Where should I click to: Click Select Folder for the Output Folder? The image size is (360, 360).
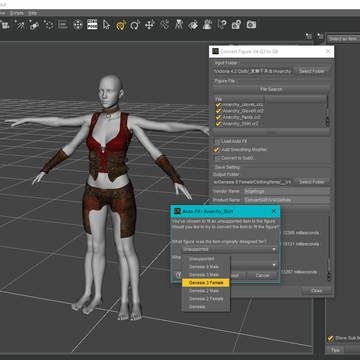point(312,182)
